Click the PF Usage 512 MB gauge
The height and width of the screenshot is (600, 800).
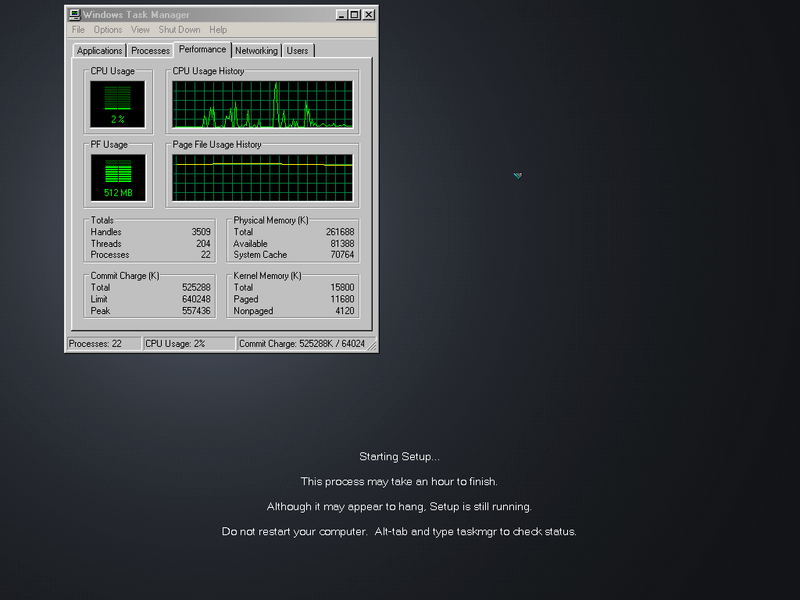(118, 178)
